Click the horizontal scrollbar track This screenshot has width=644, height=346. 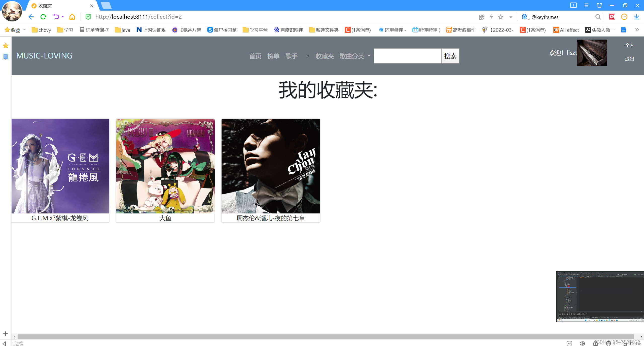coord(325,336)
